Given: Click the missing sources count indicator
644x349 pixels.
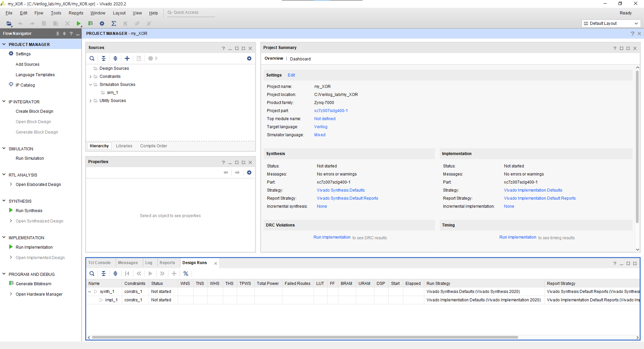Looking at the screenshot, I should coord(153,58).
